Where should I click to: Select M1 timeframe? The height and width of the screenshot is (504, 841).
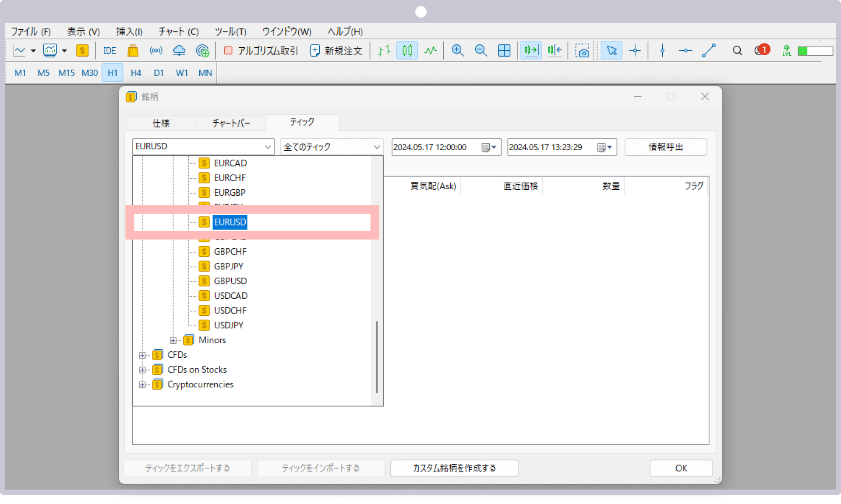(x=20, y=73)
